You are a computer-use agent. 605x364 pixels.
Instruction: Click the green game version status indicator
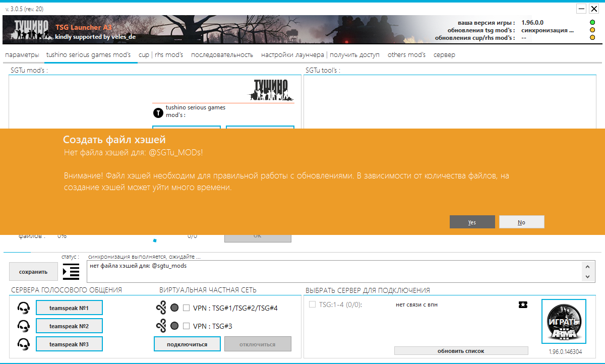tap(592, 23)
